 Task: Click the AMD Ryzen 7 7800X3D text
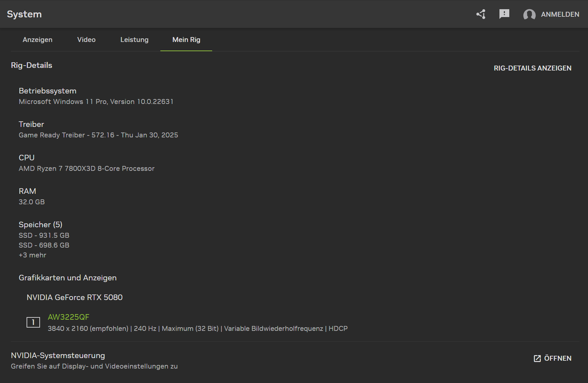click(87, 169)
